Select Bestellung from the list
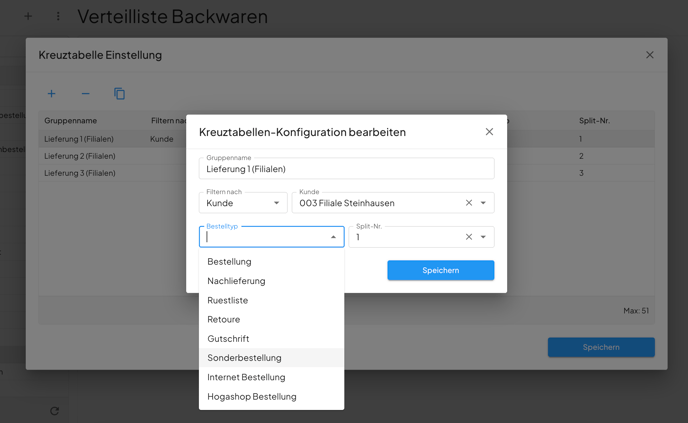The height and width of the screenshot is (423, 688). [271, 262]
